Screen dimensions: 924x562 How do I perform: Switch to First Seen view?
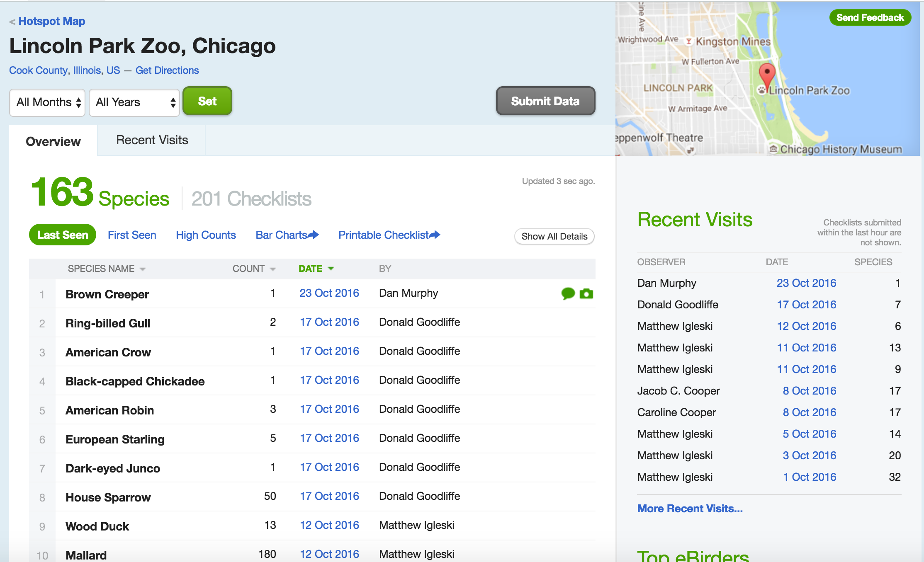tap(132, 235)
